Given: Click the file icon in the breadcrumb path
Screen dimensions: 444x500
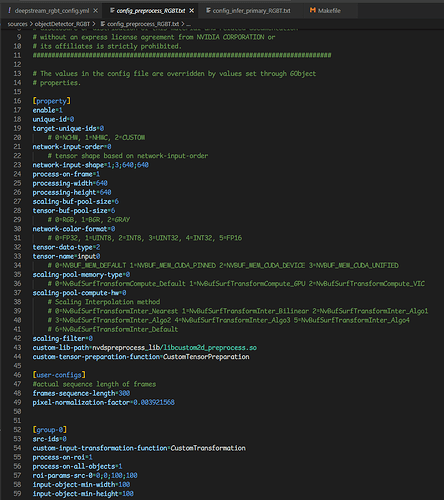Looking at the screenshot, I should pyautogui.click(x=103, y=24).
